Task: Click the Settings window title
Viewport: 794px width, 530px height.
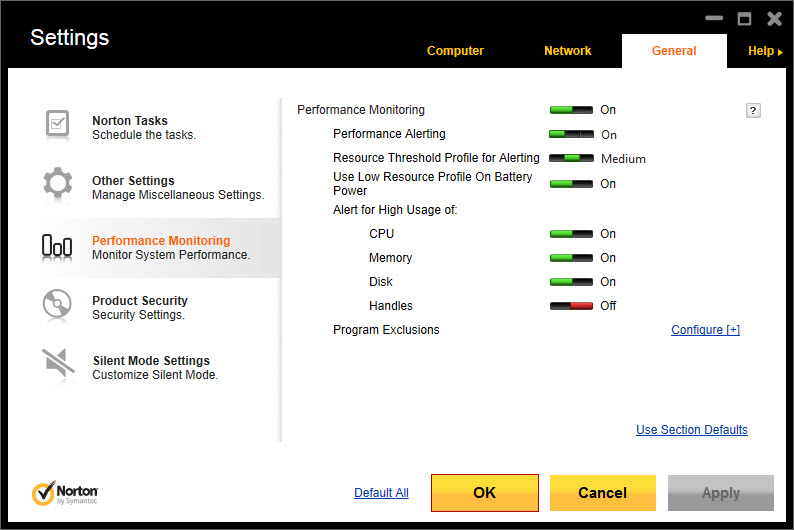Action: (x=69, y=37)
